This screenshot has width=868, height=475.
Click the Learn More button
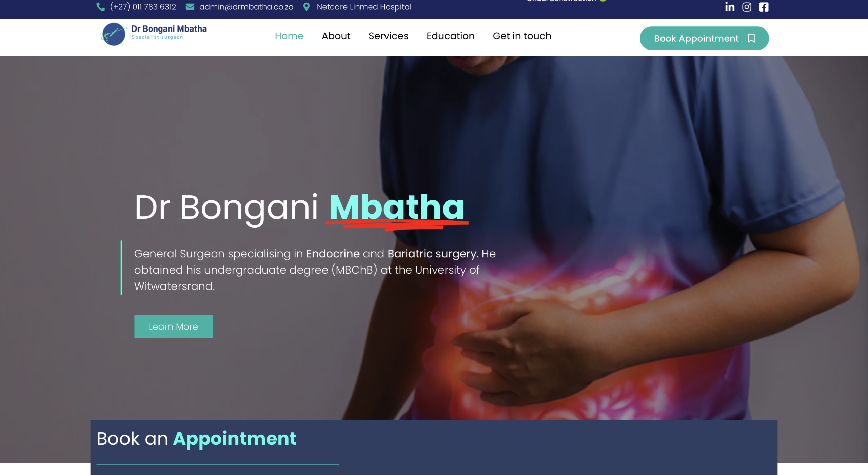[173, 326]
